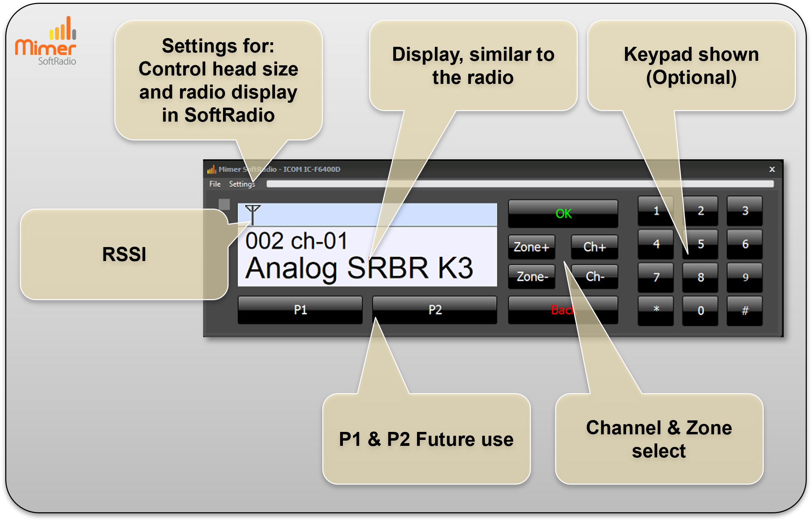The image size is (812, 521).
Task: Click the progress bar beside Settings
Action: [520, 184]
